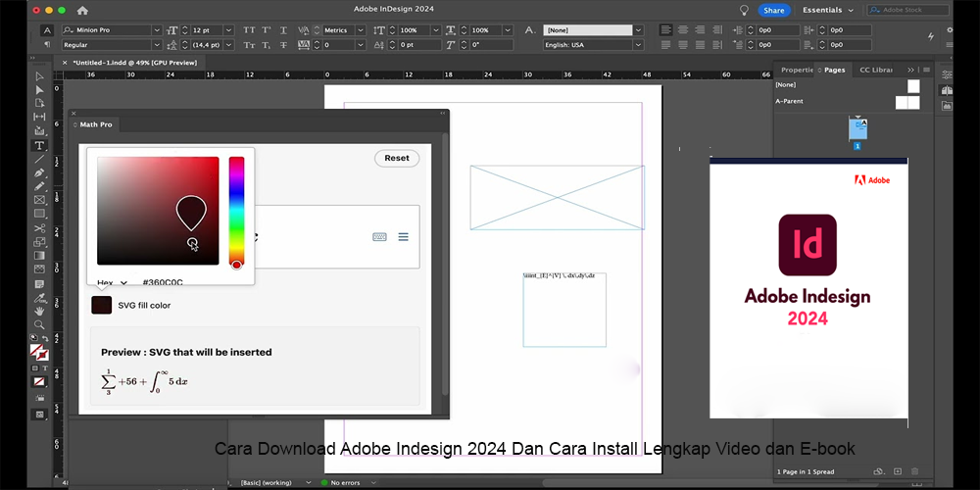
Task: Open the Pages panel options menu
Action: [927, 70]
